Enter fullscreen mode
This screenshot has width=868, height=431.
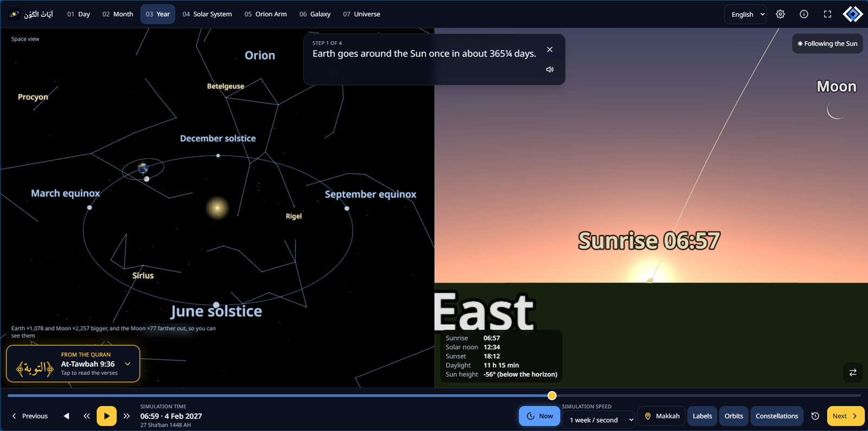[827, 14]
